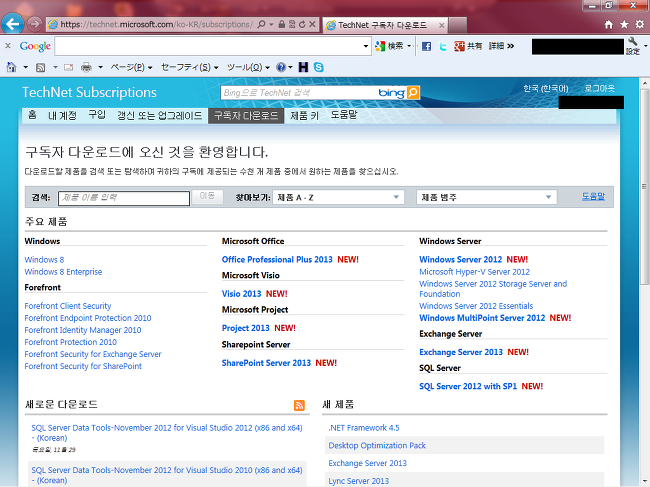This screenshot has width=650, height=487.
Task: Open the browser Home icon at top right
Action: click(x=609, y=25)
